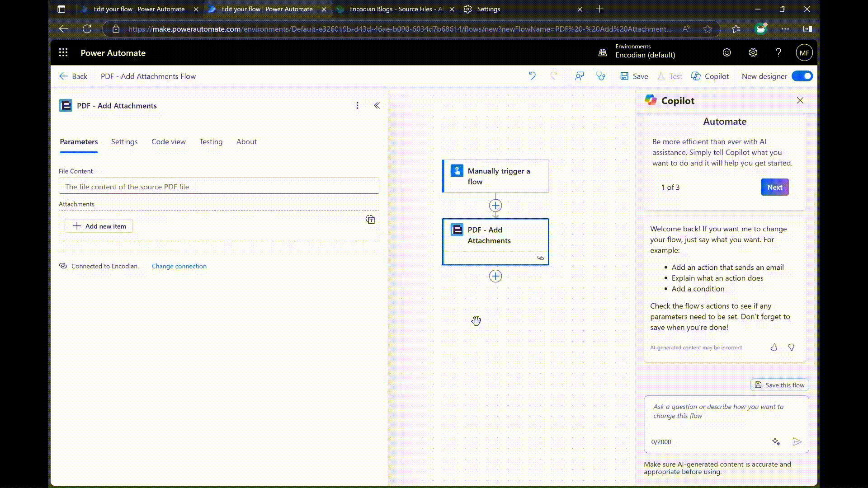Collapse the action parameters panel
The height and width of the screenshot is (488, 868).
click(x=377, y=105)
